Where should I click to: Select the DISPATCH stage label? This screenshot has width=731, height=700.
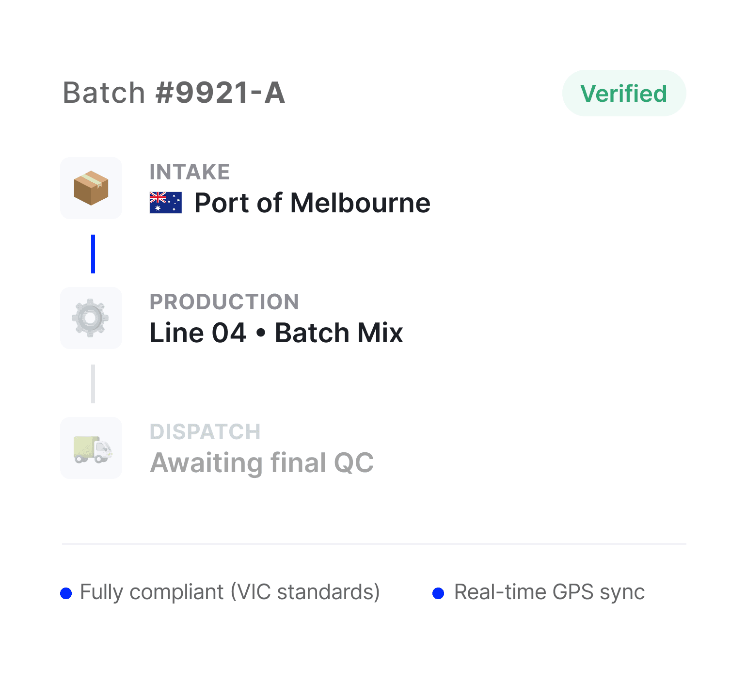(x=205, y=432)
